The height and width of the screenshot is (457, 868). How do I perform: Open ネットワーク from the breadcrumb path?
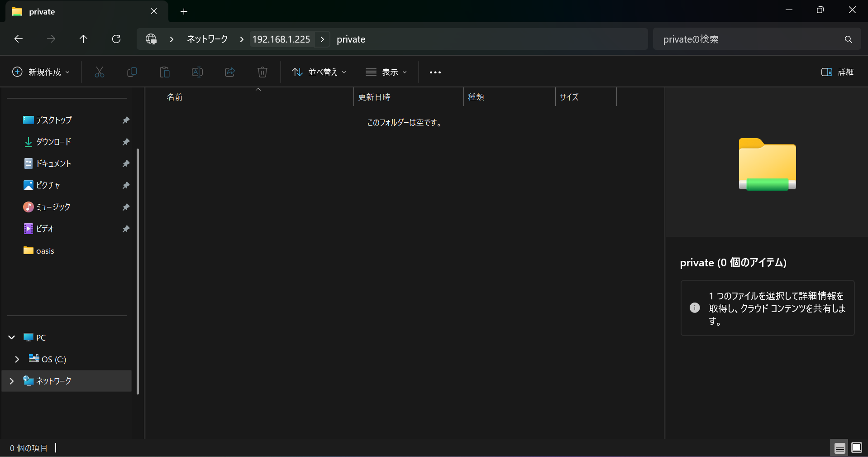click(x=207, y=39)
